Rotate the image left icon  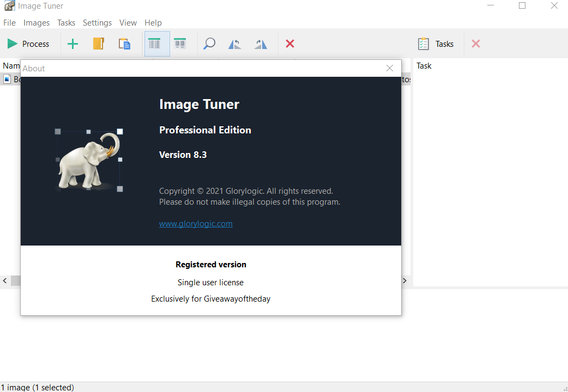click(235, 44)
